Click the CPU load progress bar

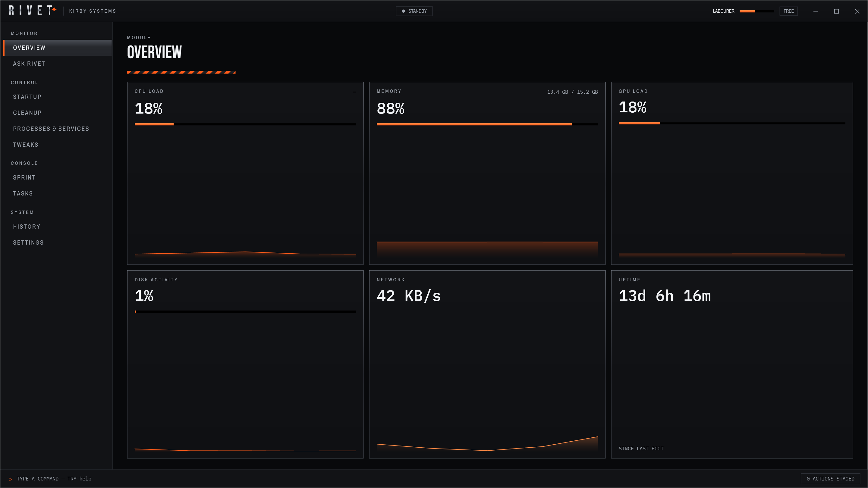[x=245, y=124]
